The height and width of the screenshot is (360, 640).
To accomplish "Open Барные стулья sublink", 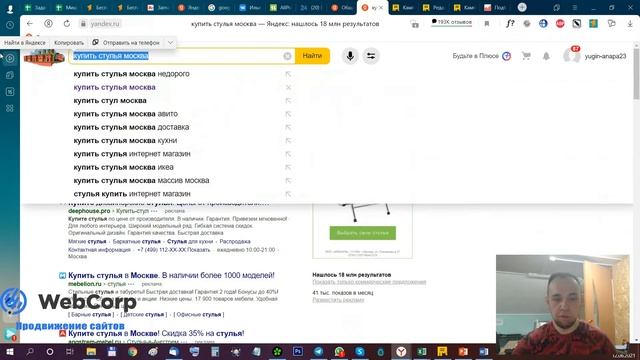I will point(91,315).
